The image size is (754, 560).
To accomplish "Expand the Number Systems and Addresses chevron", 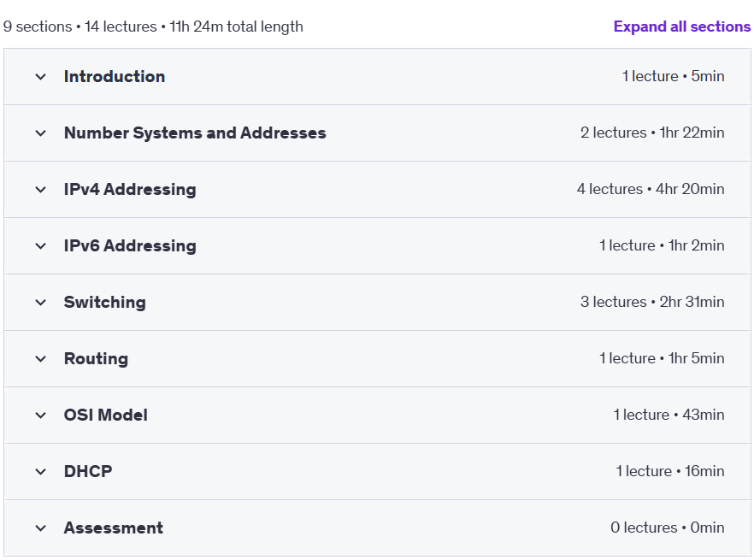I will [41, 133].
